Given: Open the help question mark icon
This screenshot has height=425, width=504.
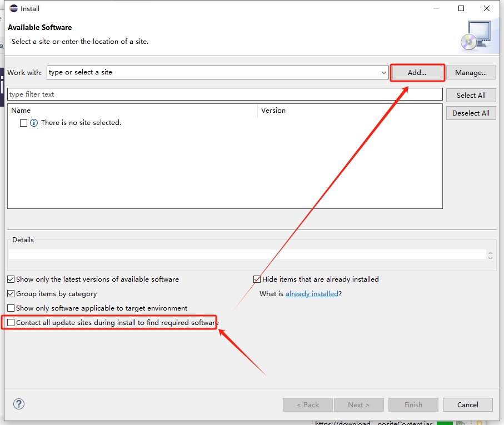Looking at the screenshot, I should tap(19, 404).
